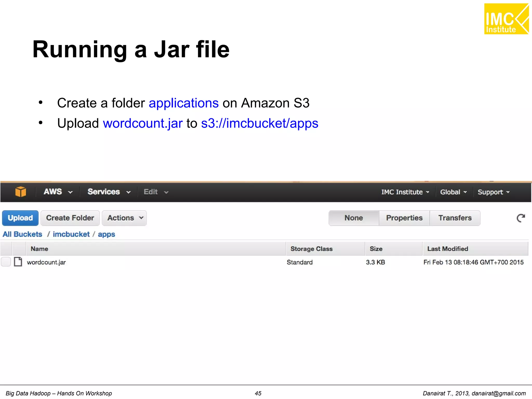Open the imcbucket breadcrumb link
The width and height of the screenshot is (532, 399).
click(x=71, y=234)
